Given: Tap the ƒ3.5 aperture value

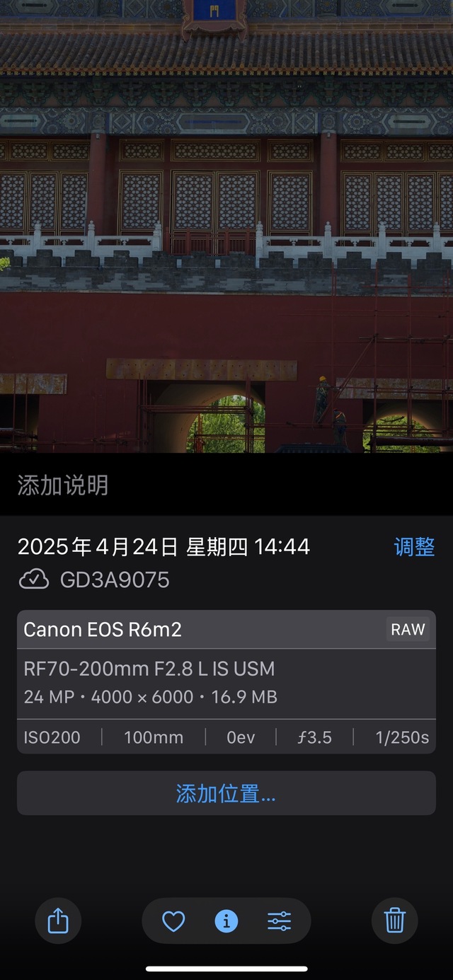Looking at the screenshot, I should coord(314,737).
